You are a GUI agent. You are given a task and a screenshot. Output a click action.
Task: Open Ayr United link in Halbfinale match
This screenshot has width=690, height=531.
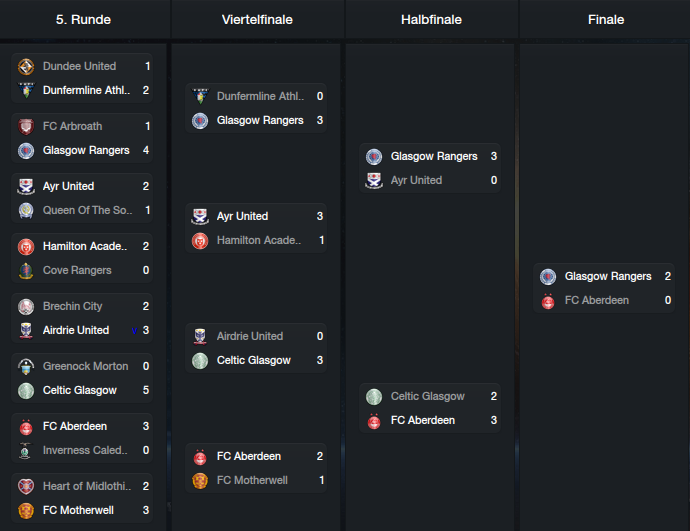416,180
